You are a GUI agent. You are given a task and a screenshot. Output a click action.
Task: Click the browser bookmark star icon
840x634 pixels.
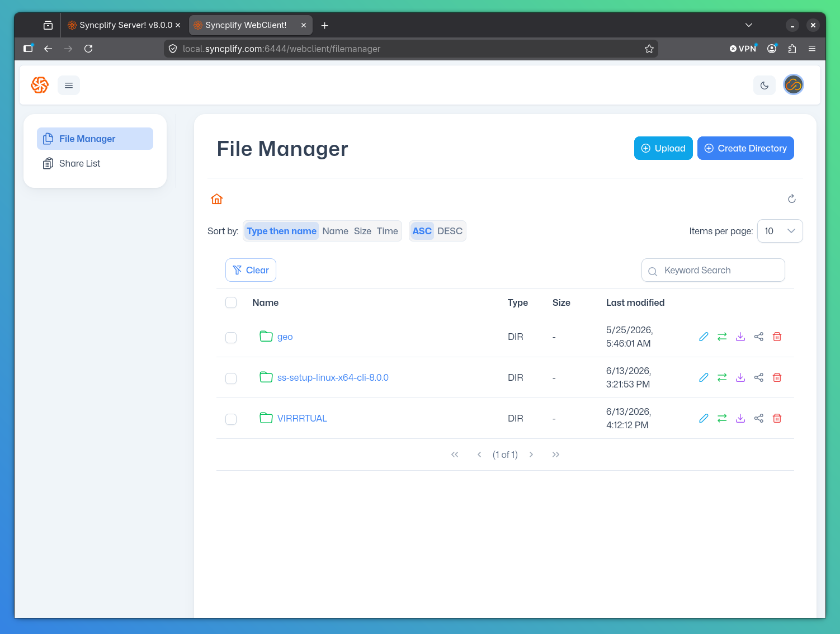click(649, 49)
